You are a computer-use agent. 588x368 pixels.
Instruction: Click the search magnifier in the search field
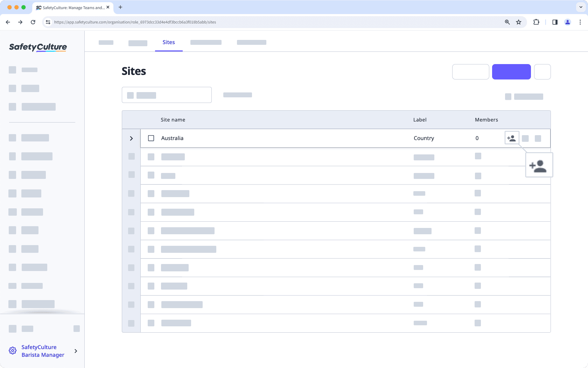pos(130,95)
